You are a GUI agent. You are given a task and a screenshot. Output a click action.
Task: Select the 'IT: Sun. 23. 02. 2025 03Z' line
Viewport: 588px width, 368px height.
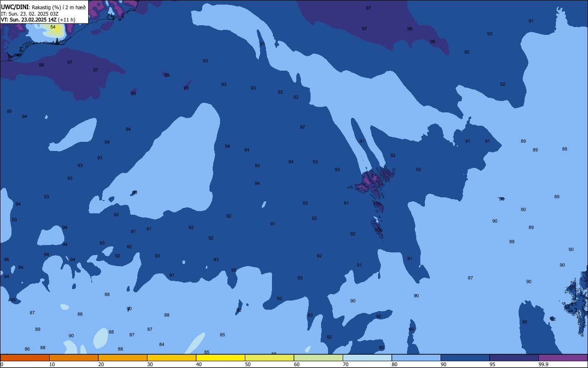[29, 14]
